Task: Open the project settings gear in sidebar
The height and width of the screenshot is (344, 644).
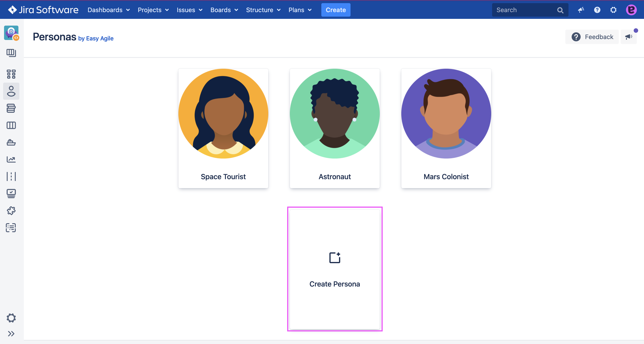Action: [x=11, y=318]
